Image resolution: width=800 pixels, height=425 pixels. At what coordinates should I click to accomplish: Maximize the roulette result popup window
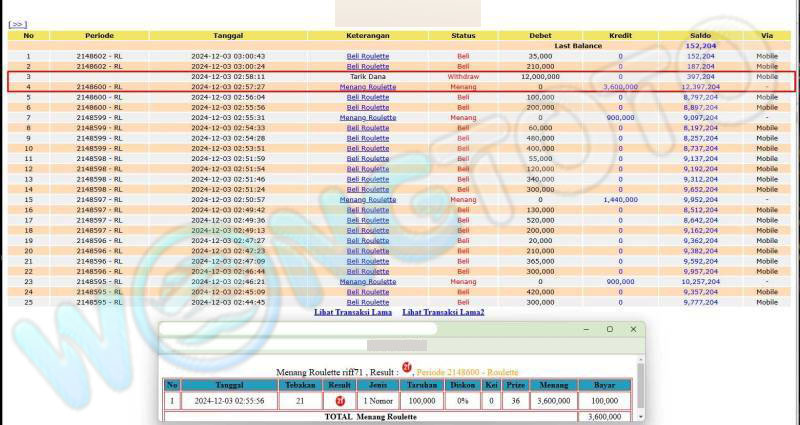point(610,329)
